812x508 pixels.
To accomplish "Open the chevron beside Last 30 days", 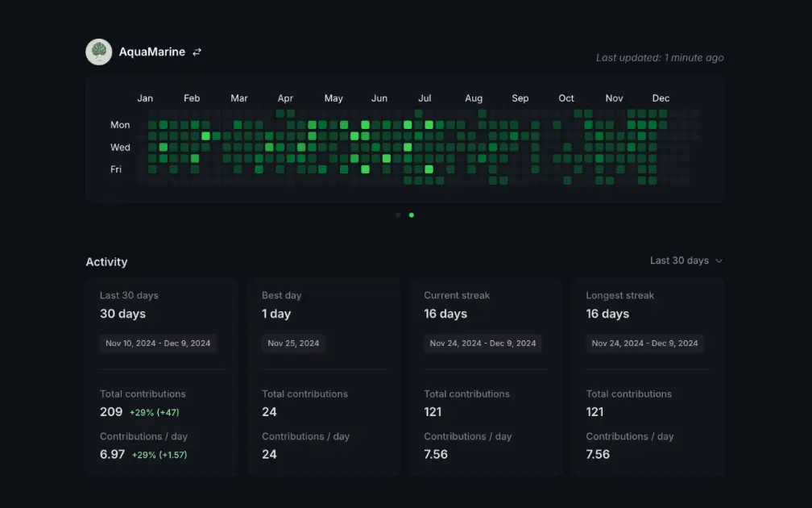I will click(719, 260).
